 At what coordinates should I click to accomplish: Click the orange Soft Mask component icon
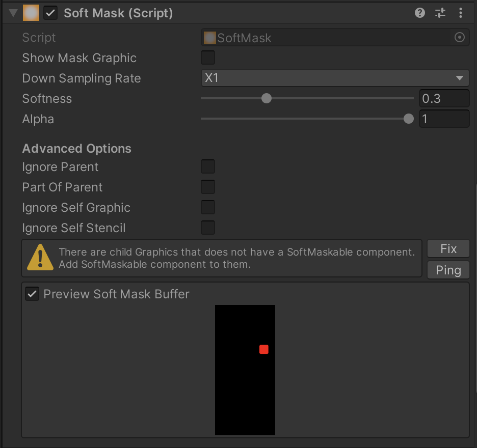click(30, 12)
